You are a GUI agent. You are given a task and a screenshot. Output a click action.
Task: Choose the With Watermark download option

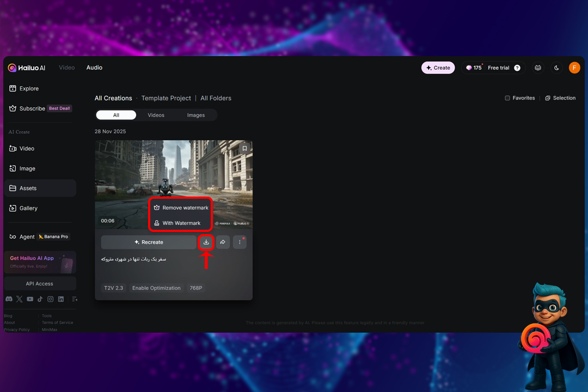[x=180, y=223]
